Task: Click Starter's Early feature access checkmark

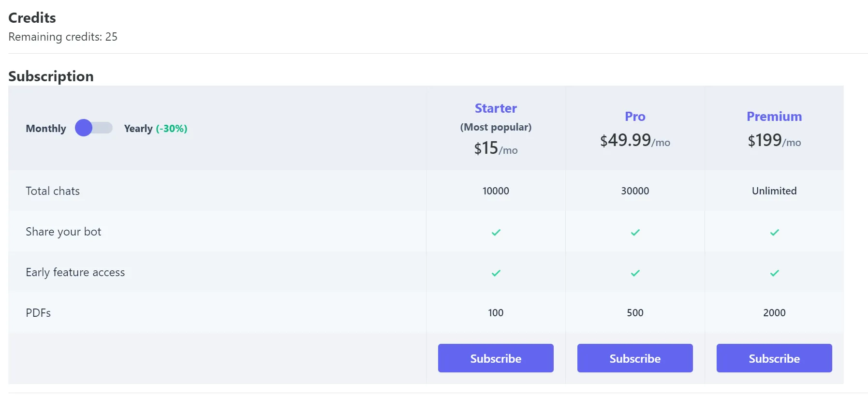Action: (496, 273)
